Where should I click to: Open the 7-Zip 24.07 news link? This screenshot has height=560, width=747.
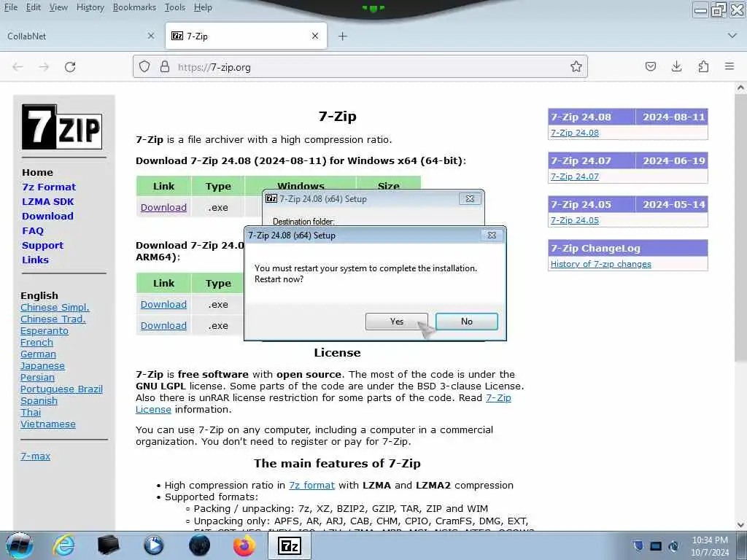click(575, 176)
